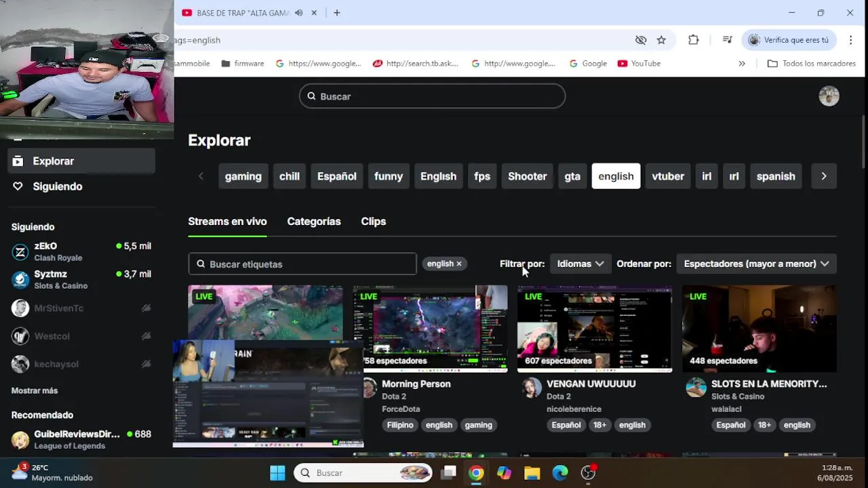The height and width of the screenshot is (488, 868).
Task: Open a new tab with plus icon
Action: click(x=337, y=13)
